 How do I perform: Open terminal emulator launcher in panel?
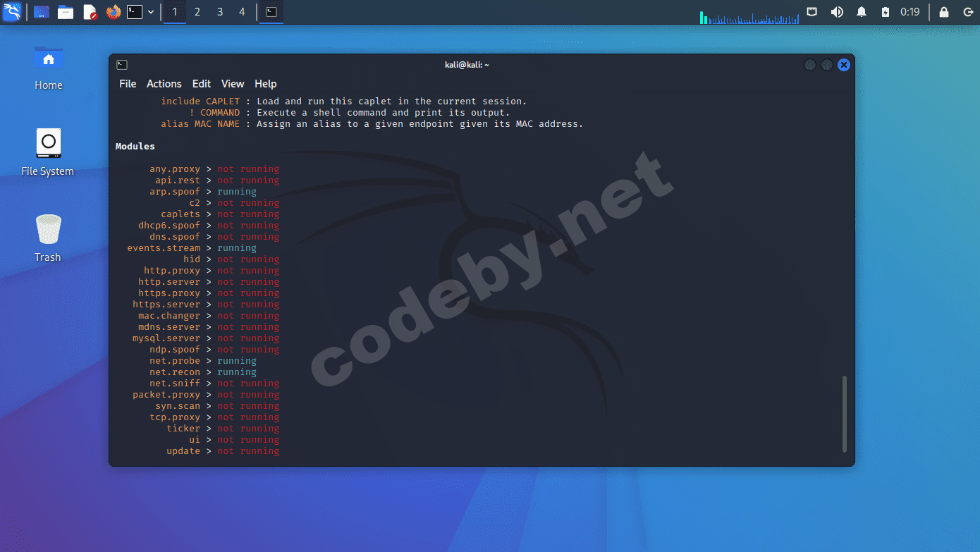coord(135,12)
